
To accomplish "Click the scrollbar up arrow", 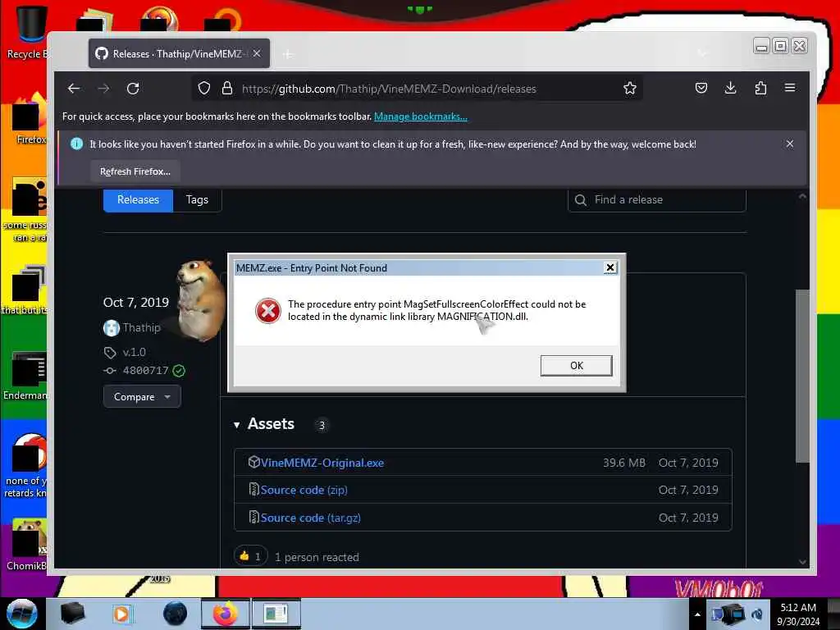I will [802, 197].
